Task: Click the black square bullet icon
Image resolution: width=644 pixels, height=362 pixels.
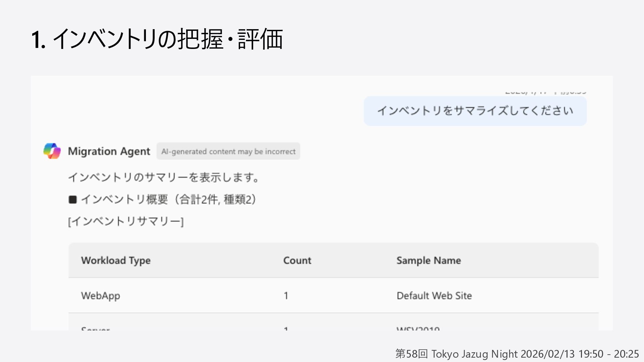Action: (x=72, y=200)
